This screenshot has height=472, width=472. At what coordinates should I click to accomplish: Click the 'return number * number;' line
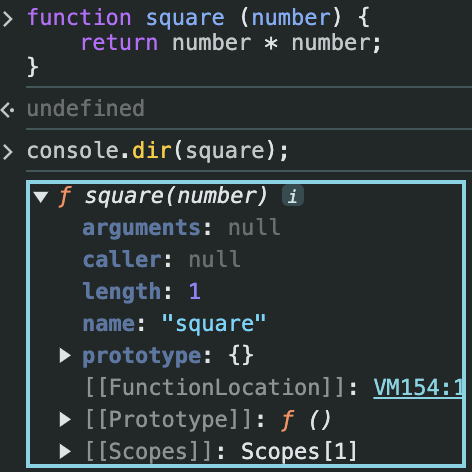point(231,43)
